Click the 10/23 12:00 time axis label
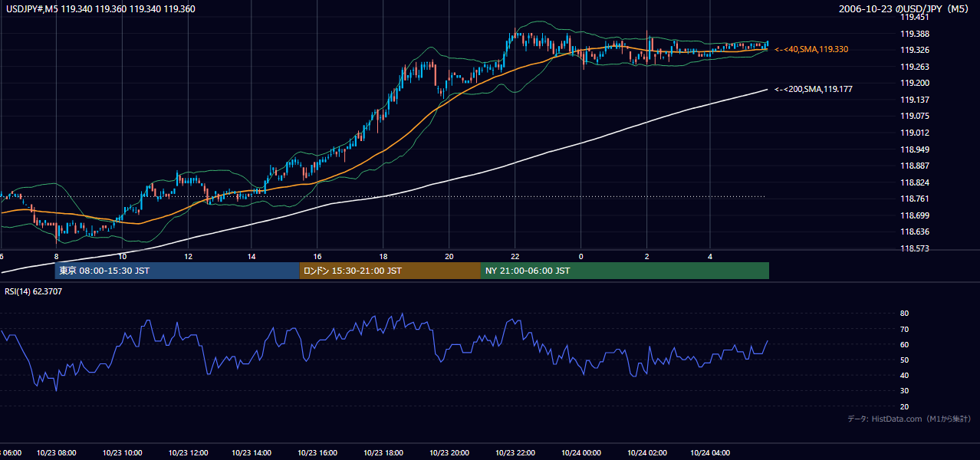 pyautogui.click(x=189, y=453)
